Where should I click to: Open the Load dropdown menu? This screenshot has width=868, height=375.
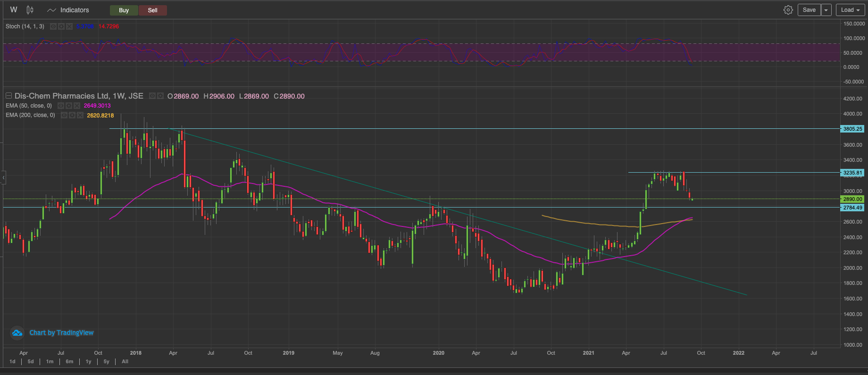850,10
